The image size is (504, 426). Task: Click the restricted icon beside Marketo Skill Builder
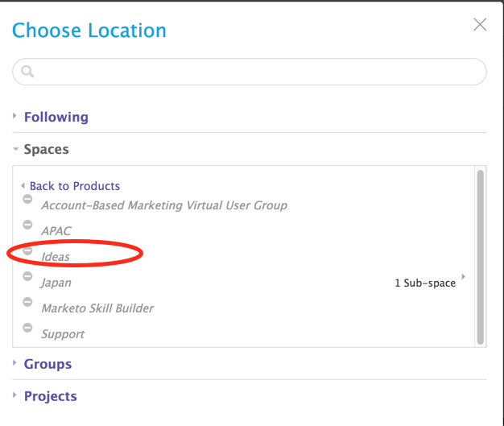click(x=27, y=302)
